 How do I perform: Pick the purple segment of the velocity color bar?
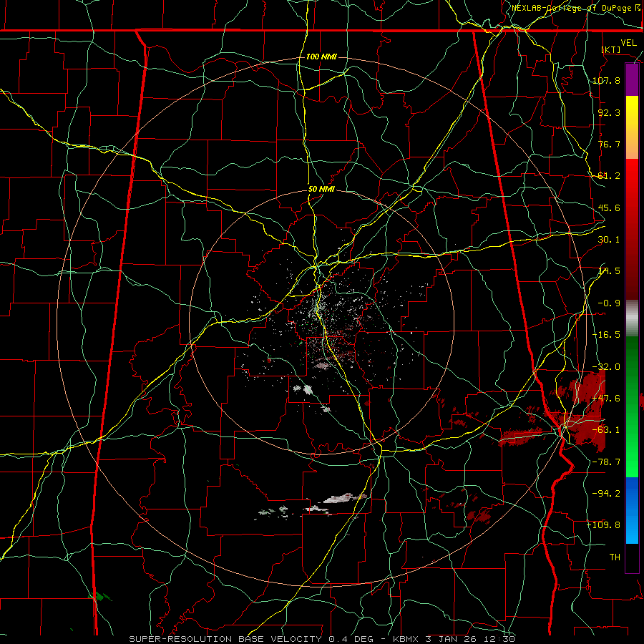click(632, 79)
